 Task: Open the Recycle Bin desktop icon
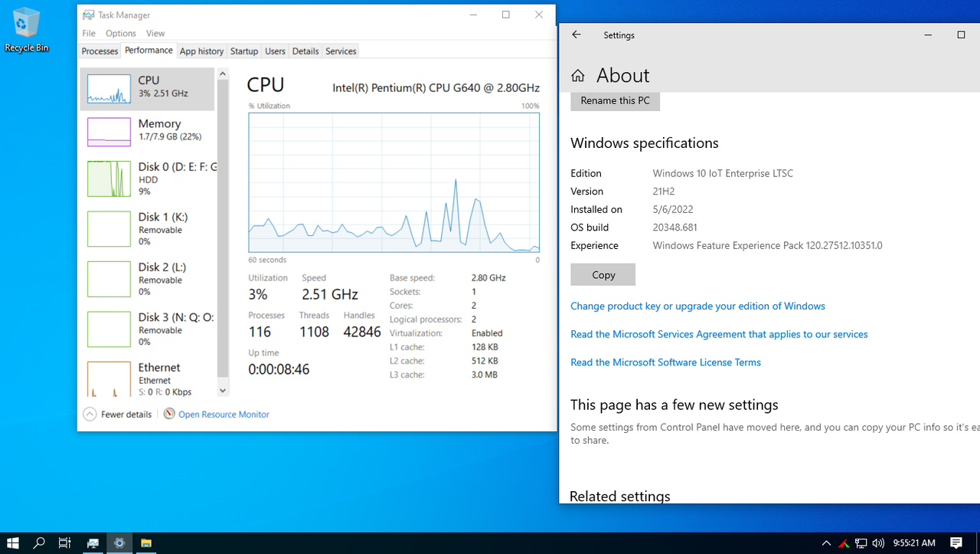click(x=26, y=31)
